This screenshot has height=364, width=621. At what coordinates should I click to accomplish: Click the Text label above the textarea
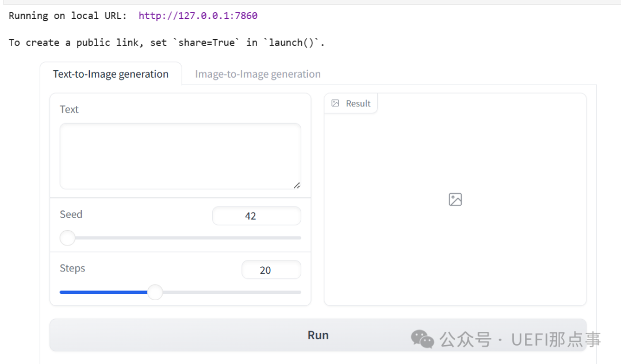click(x=69, y=109)
